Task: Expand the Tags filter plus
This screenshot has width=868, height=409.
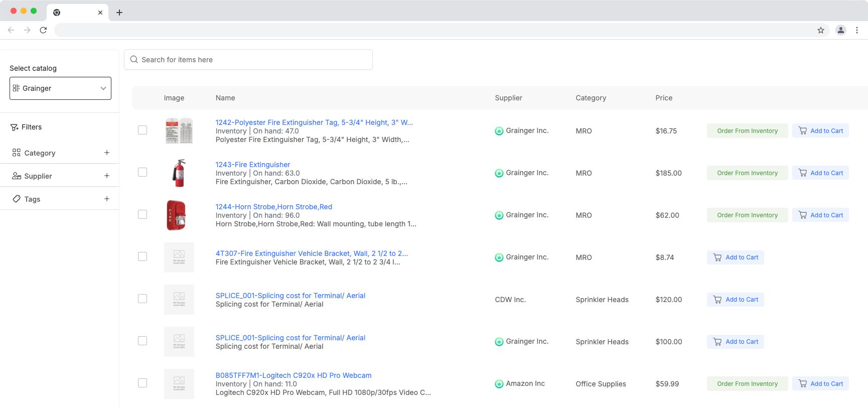Action: pos(107,199)
